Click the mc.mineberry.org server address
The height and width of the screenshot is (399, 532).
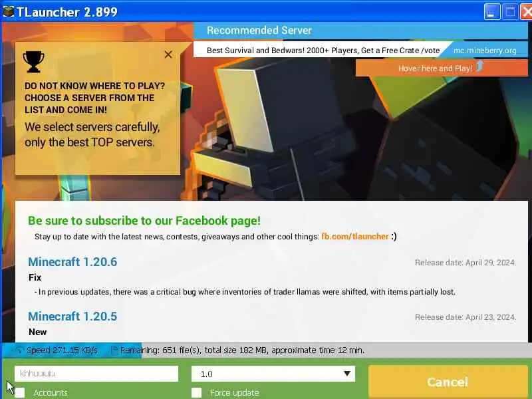point(485,51)
